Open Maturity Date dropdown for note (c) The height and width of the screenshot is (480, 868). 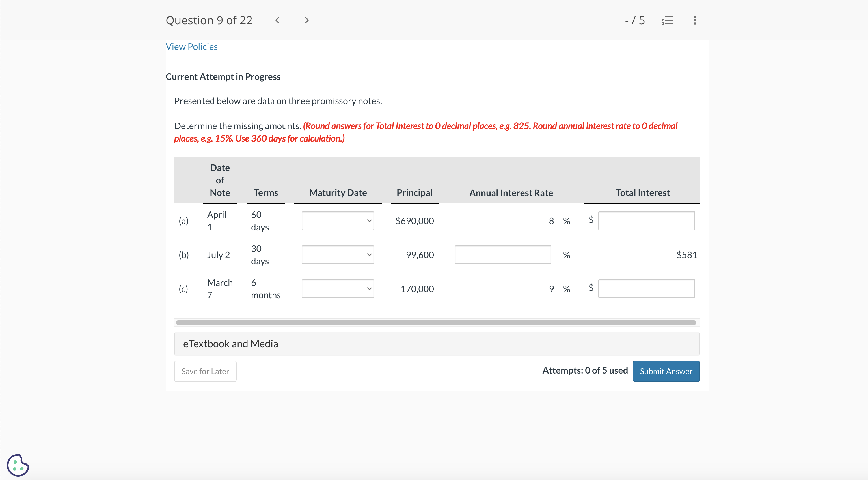pyautogui.click(x=338, y=289)
